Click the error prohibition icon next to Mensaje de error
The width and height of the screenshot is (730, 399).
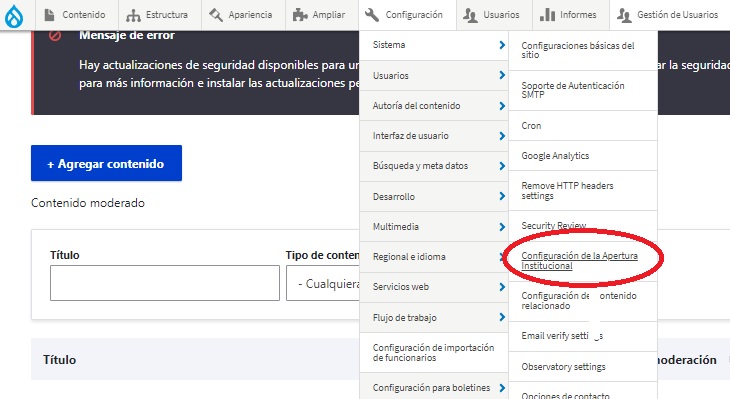(55, 35)
